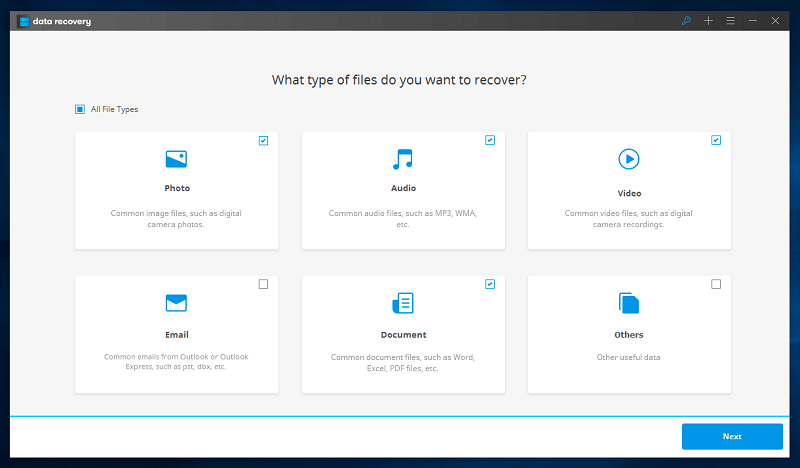The width and height of the screenshot is (800, 468).
Task: Click the Email envelope icon
Action: (x=176, y=303)
